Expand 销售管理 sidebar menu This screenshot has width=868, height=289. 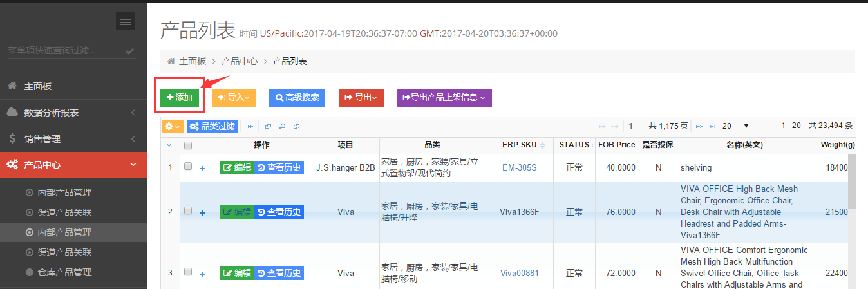73,139
